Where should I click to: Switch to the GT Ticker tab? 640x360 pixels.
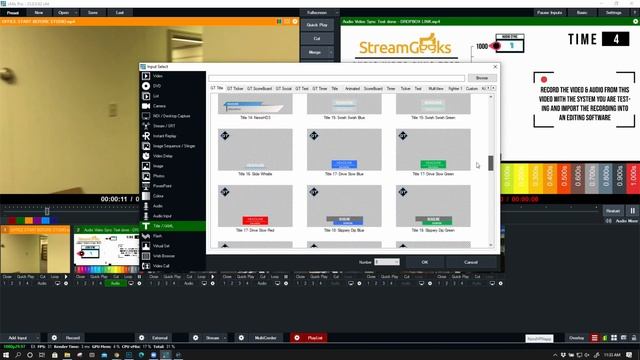[235, 88]
